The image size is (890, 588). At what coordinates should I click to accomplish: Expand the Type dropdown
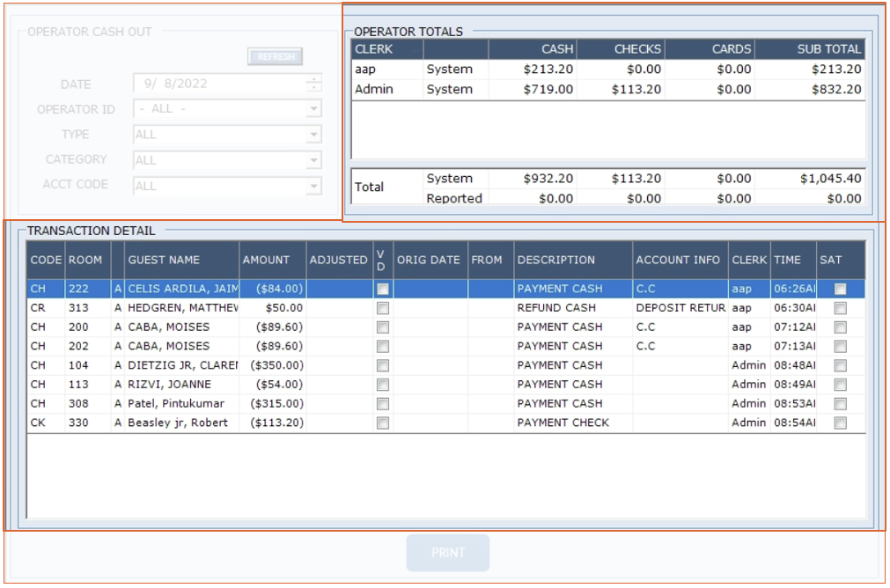coord(313,135)
